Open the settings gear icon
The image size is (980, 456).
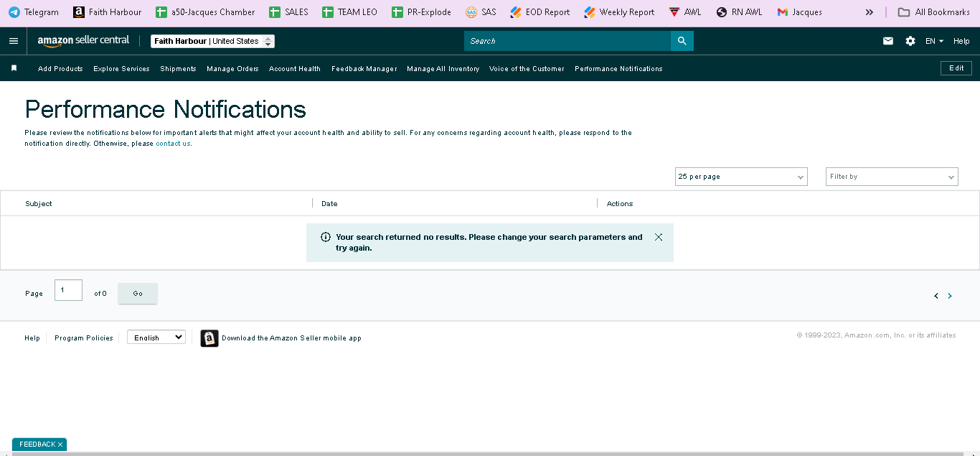click(910, 41)
